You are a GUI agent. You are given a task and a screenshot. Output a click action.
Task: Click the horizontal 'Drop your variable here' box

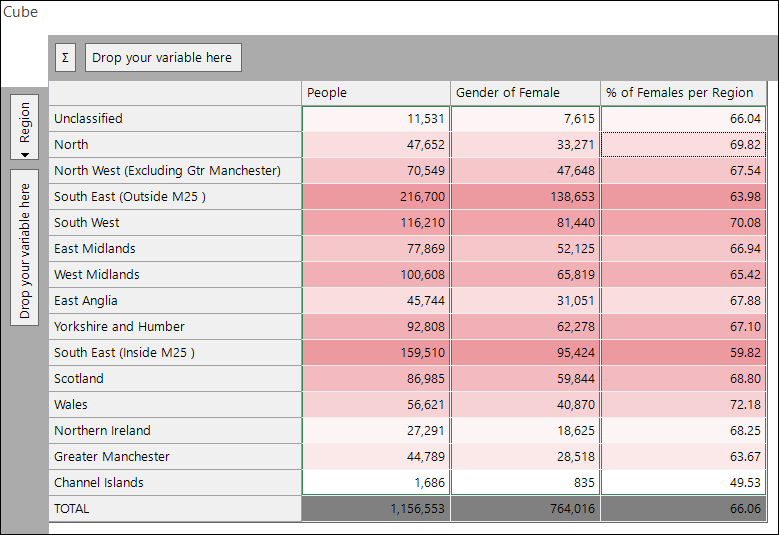point(163,58)
